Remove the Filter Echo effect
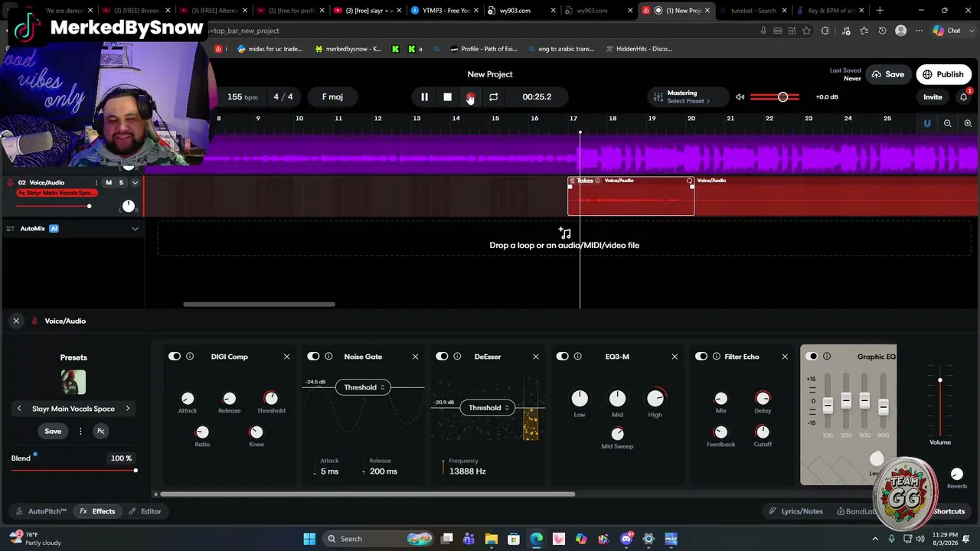The width and height of the screenshot is (980, 551). pos(785,357)
